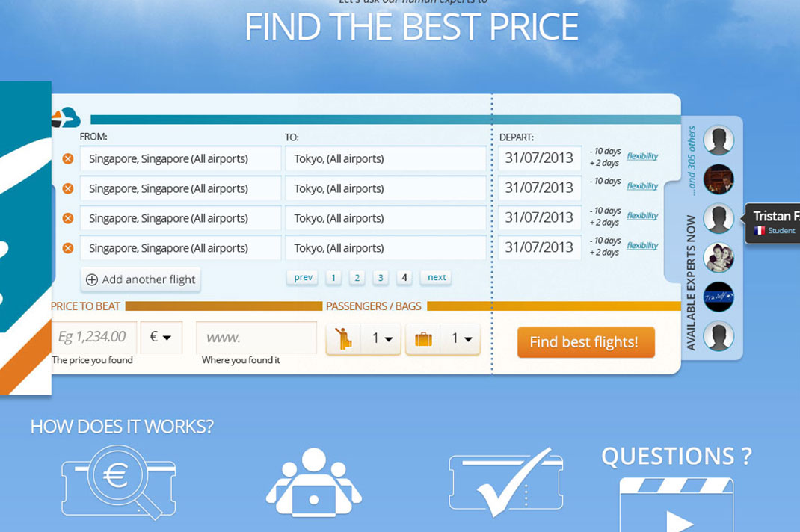Screen dimensions: 800x532
Task: Click the orange passenger icon
Action: [x=344, y=338]
